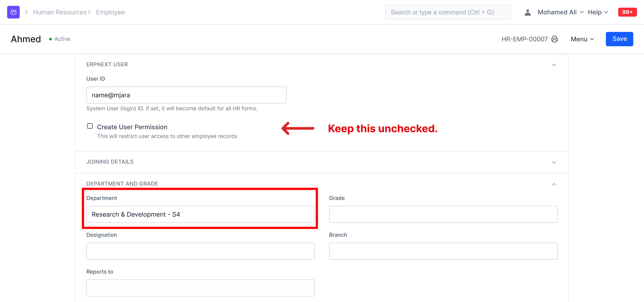Viewport: 644px width, 302px height.
Task: Save the employee record
Action: coord(619,39)
